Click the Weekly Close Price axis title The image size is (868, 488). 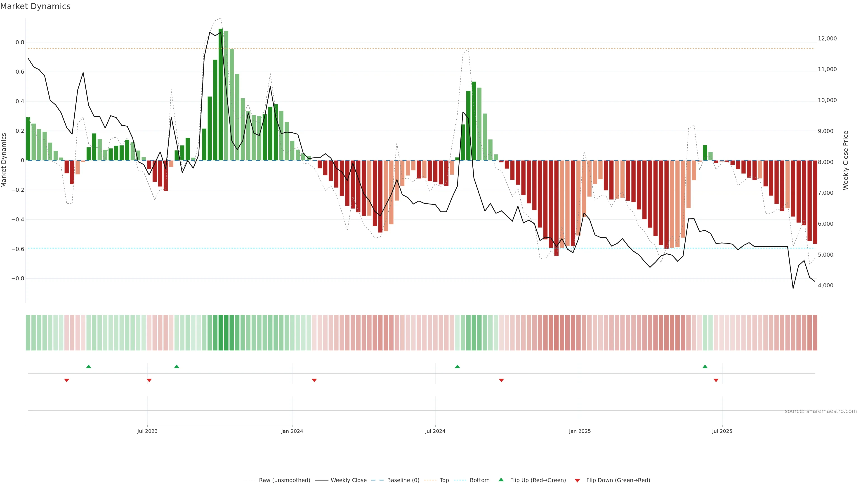[845, 160]
